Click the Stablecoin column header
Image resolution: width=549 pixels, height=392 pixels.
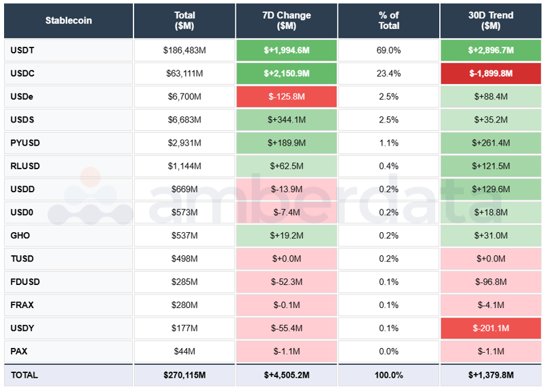[68, 21]
